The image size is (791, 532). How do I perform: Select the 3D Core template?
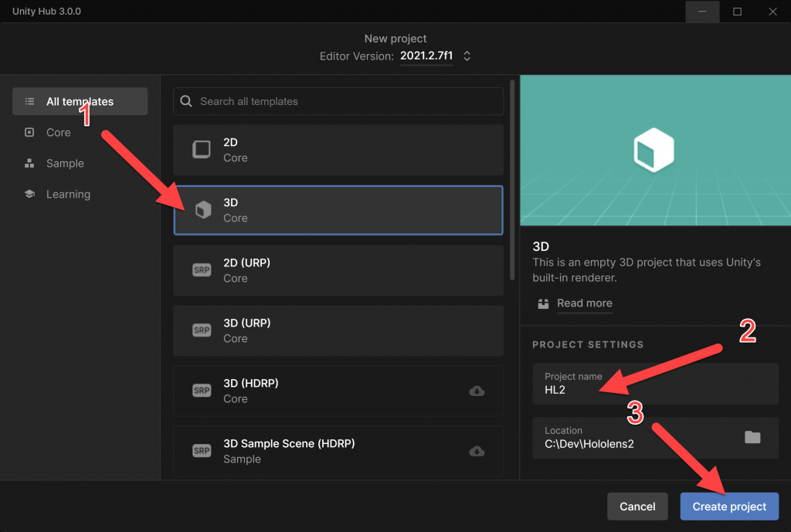coord(338,210)
